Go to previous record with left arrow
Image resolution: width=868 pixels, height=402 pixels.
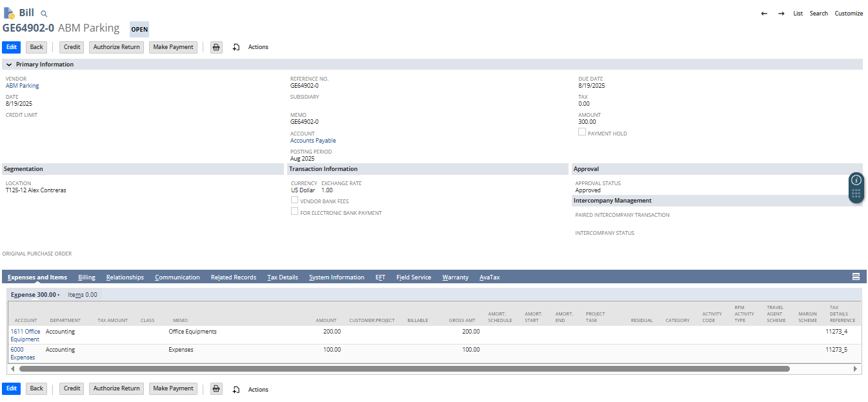click(764, 14)
